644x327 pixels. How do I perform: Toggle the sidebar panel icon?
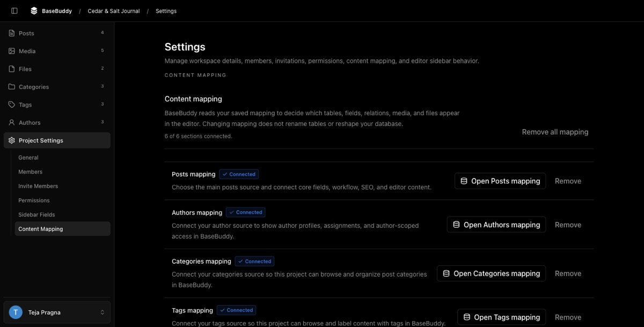(14, 11)
